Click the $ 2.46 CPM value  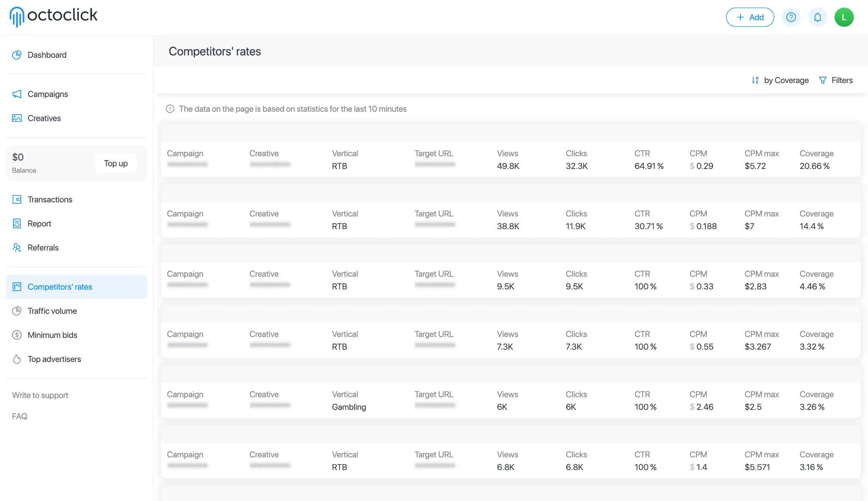(701, 407)
